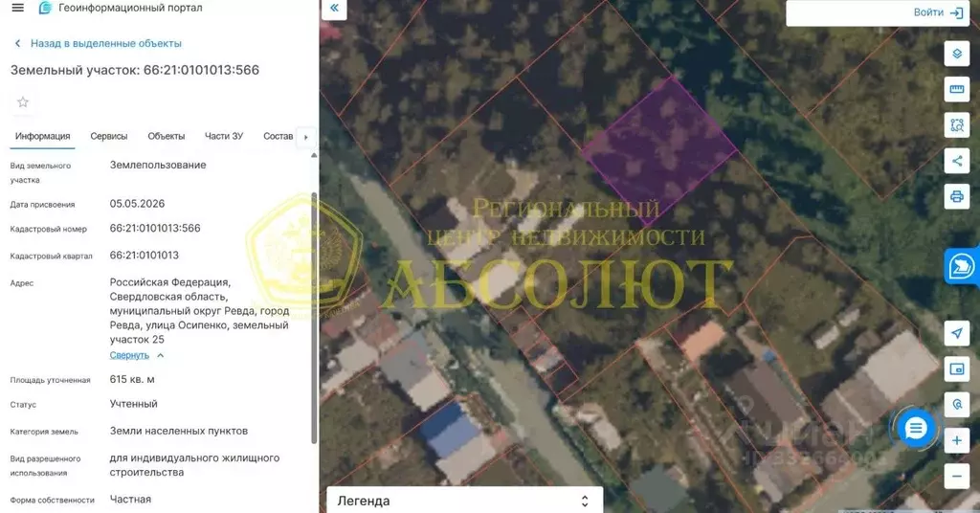Click the status value Учтенный

tap(134, 404)
